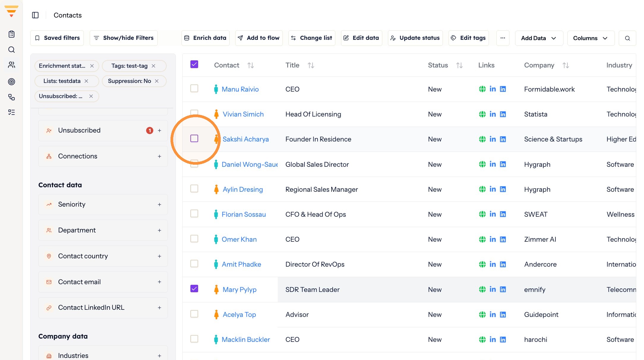Open Florian Sossau contact link
Screen dimensions: 644x360
[x=244, y=214]
